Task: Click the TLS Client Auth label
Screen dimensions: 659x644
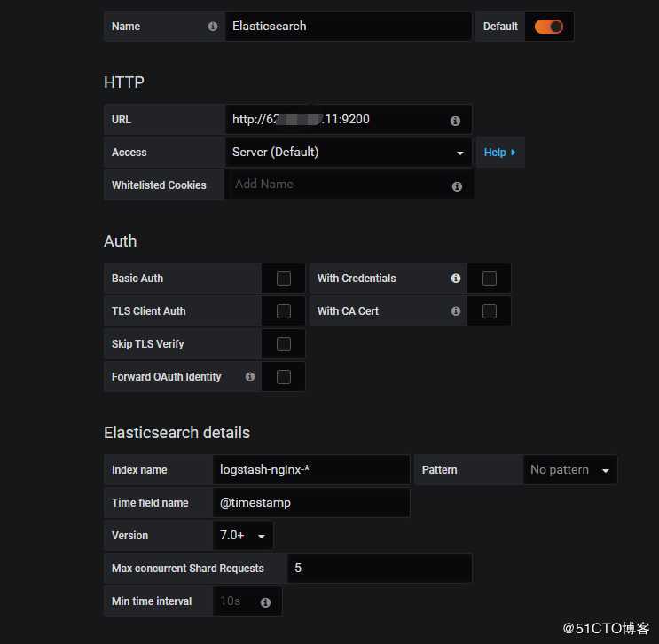Action: point(149,311)
